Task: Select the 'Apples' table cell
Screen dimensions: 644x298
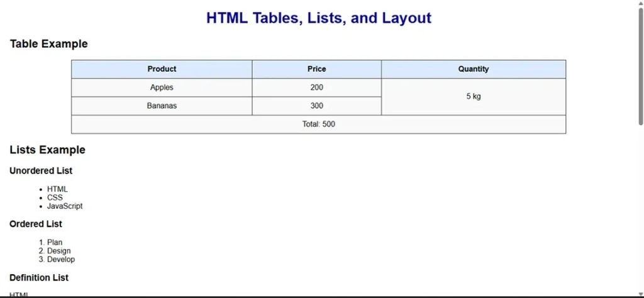Action: click(162, 87)
